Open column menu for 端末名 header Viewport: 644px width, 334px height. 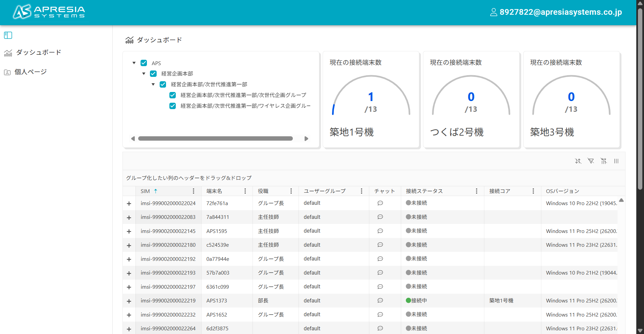tap(245, 191)
